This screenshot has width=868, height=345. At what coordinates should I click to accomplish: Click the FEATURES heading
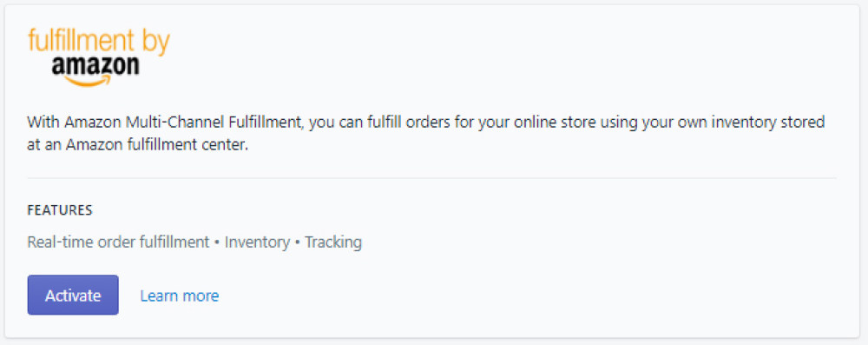[x=60, y=211]
